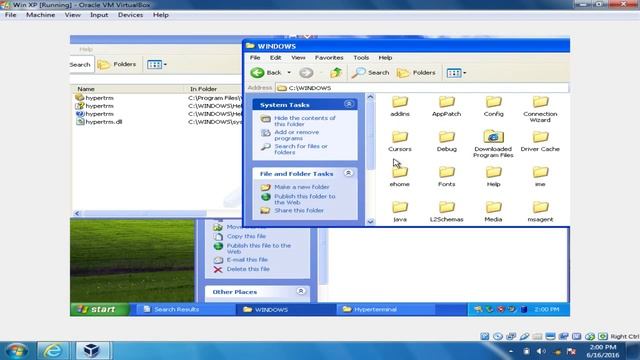Screen dimensions: 640x360
Task: Select the ime folder
Action: click(540, 176)
